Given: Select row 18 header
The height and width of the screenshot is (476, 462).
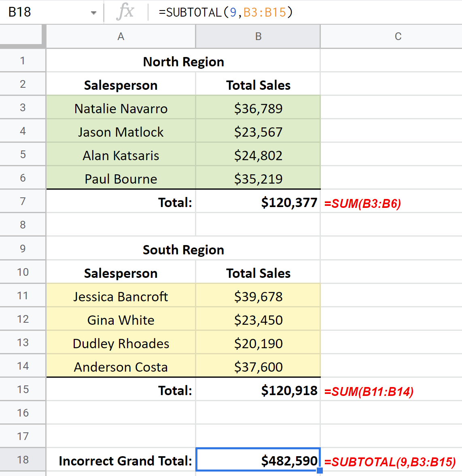Looking at the screenshot, I should tap(23, 459).
